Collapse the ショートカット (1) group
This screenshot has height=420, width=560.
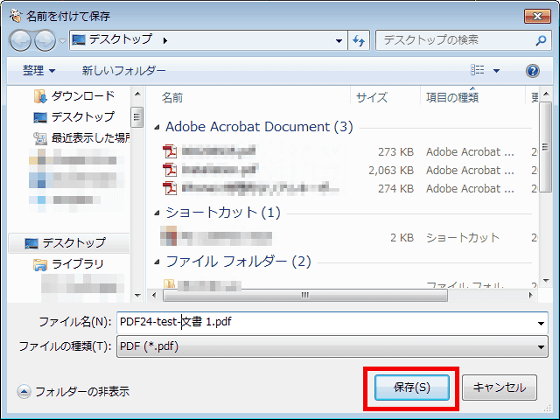[x=157, y=213]
